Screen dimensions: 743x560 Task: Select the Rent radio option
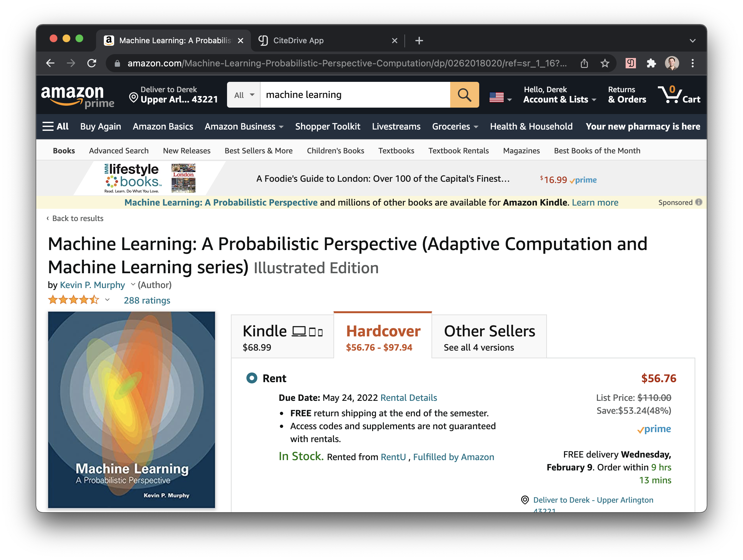(252, 378)
